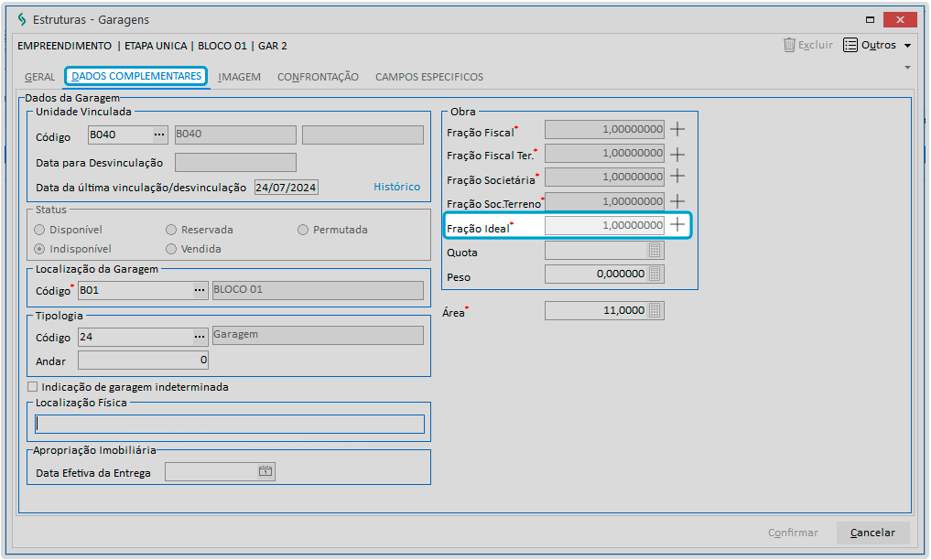Image resolution: width=931 pixels, height=560 pixels.
Task: Click the date field showing 24/07/2024
Action: click(287, 188)
